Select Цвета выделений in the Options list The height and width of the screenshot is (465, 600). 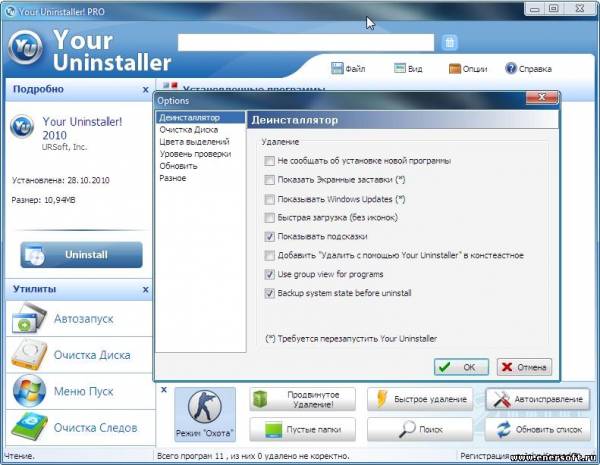point(194,142)
